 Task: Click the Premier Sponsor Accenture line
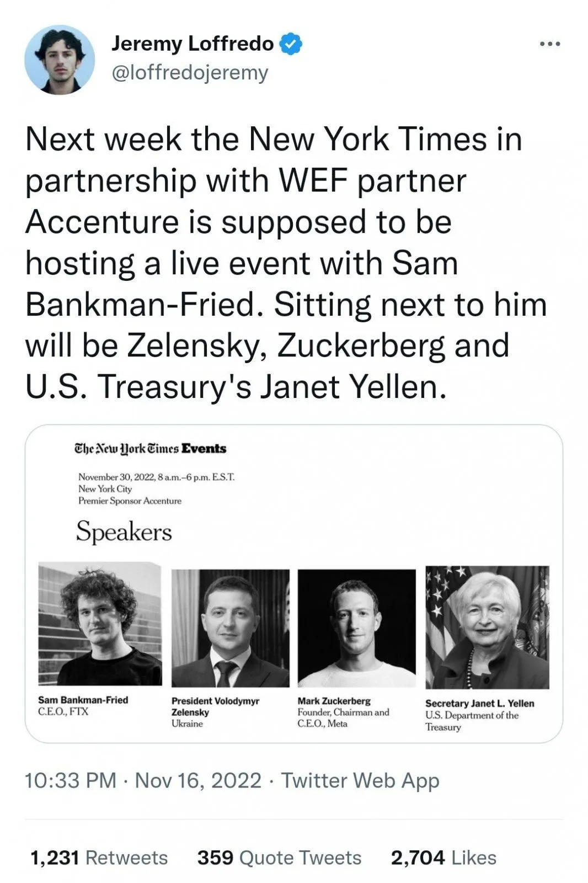(130, 501)
